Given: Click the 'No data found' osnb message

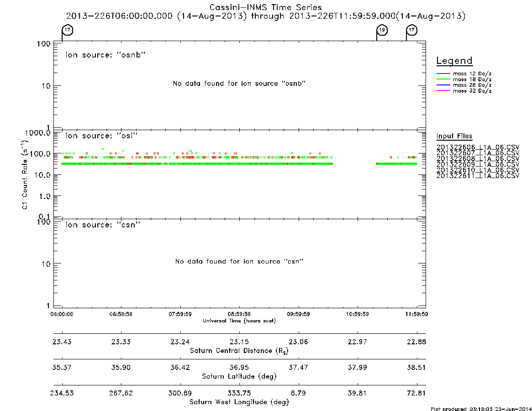Looking at the screenshot, I should point(239,84).
